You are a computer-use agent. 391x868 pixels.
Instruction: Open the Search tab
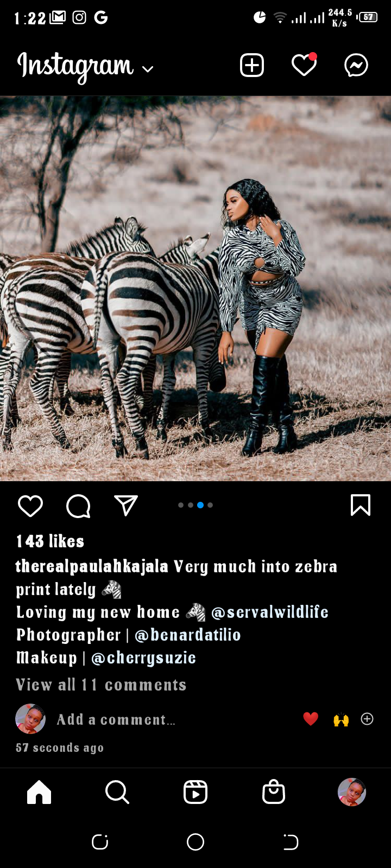[117, 792]
